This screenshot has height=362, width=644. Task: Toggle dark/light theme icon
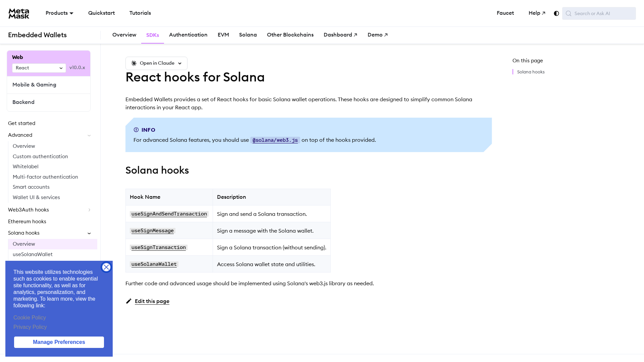[556, 13]
